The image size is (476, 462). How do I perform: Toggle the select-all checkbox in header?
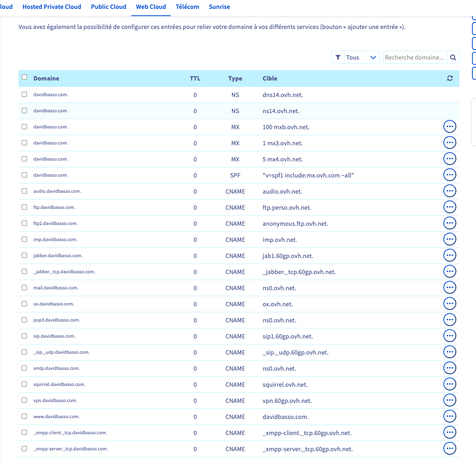point(25,77)
